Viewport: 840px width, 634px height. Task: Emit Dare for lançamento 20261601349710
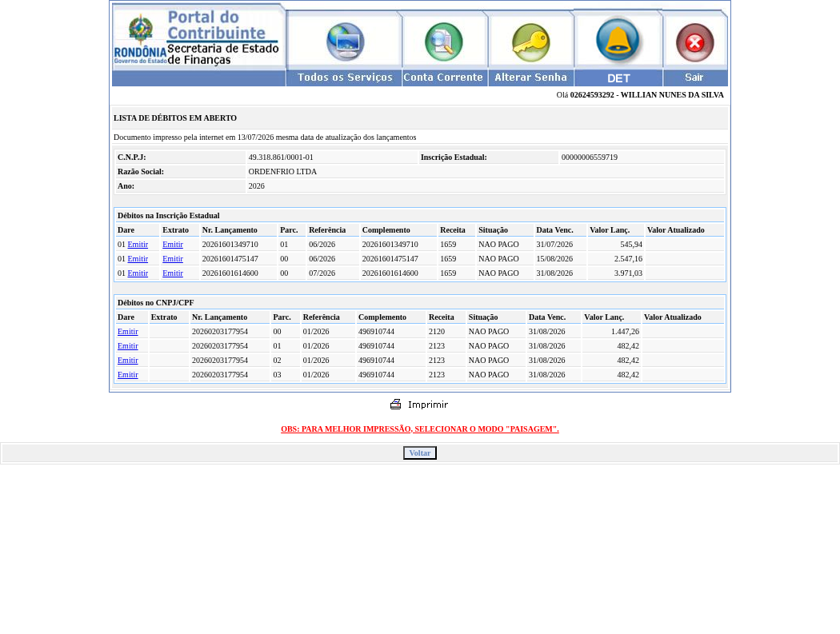138,244
